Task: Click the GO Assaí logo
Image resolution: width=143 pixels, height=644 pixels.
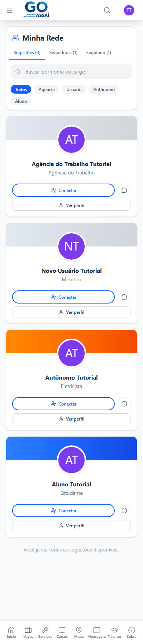Action: point(37,10)
